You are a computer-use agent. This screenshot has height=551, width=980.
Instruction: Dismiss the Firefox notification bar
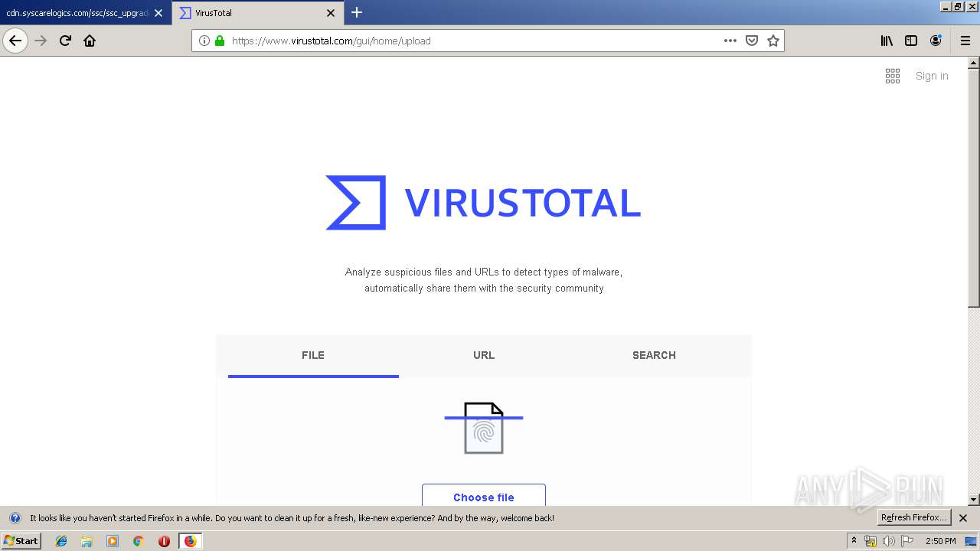tap(963, 518)
